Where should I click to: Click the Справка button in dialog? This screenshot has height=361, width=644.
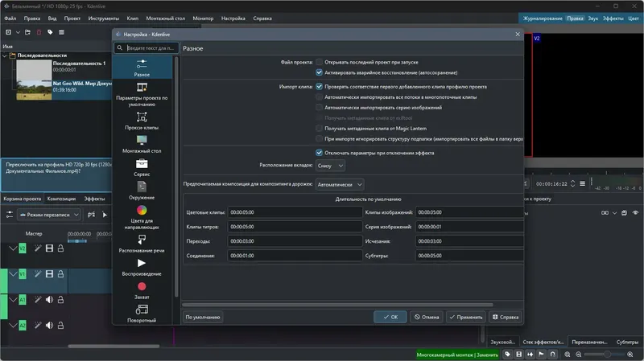point(506,317)
